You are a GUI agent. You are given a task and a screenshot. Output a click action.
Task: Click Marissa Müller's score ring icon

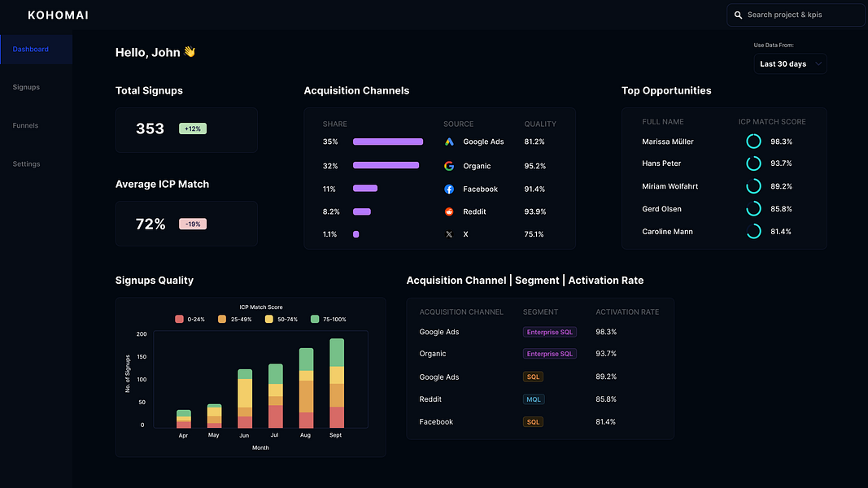point(753,141)
